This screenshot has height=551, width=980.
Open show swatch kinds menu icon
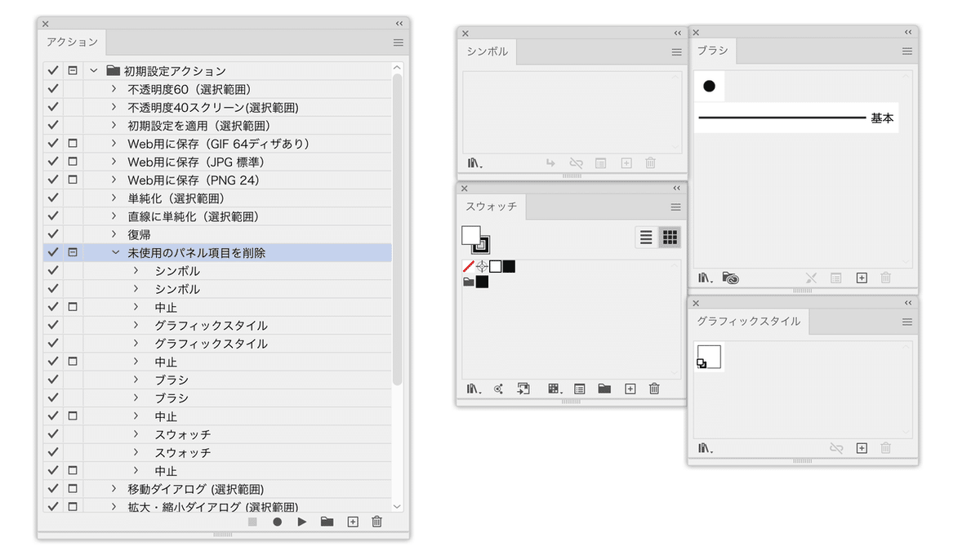coord(555,389)
